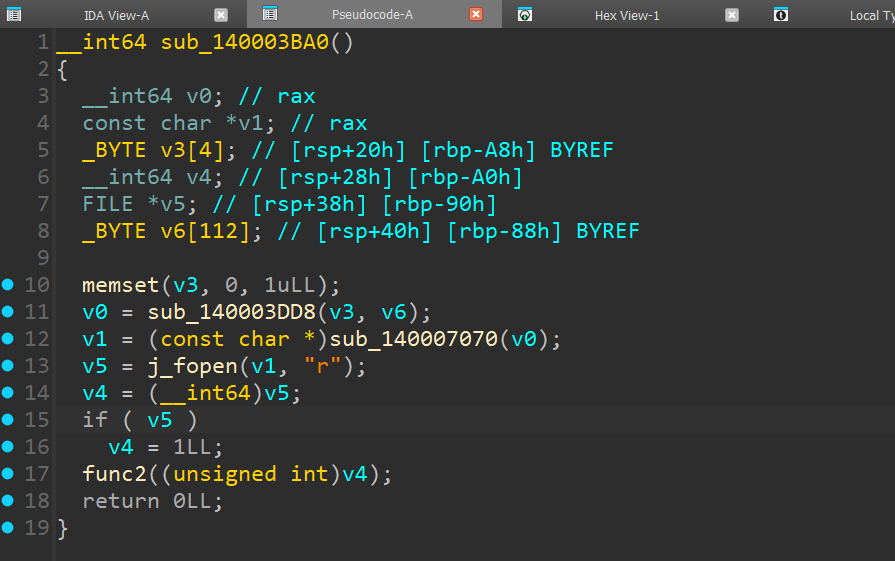895x561 pixels.
Task: Switch to the IDA View-A tab label
Action: pyautogui.click(x=115, y=15)
